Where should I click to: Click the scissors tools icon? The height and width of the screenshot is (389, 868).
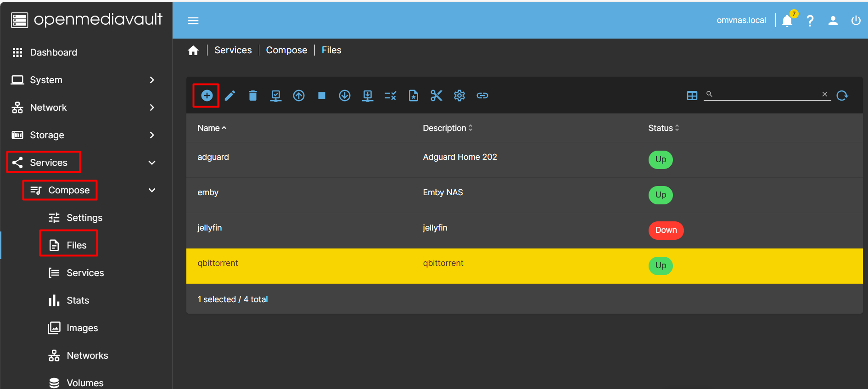coord(437,96)
